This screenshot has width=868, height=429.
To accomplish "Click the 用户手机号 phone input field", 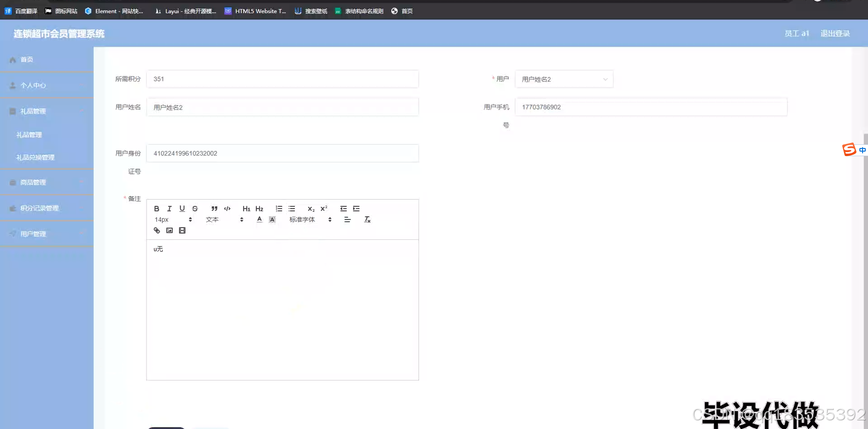I will (651, 107).
